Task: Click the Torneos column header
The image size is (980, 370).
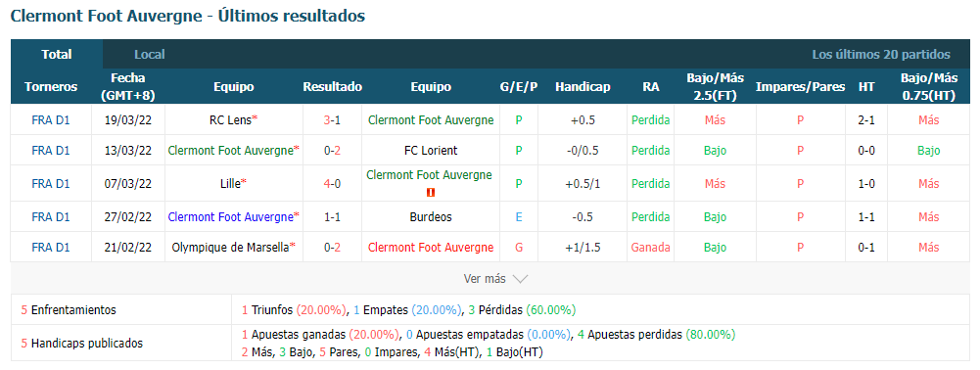Action: pos(51,87)
